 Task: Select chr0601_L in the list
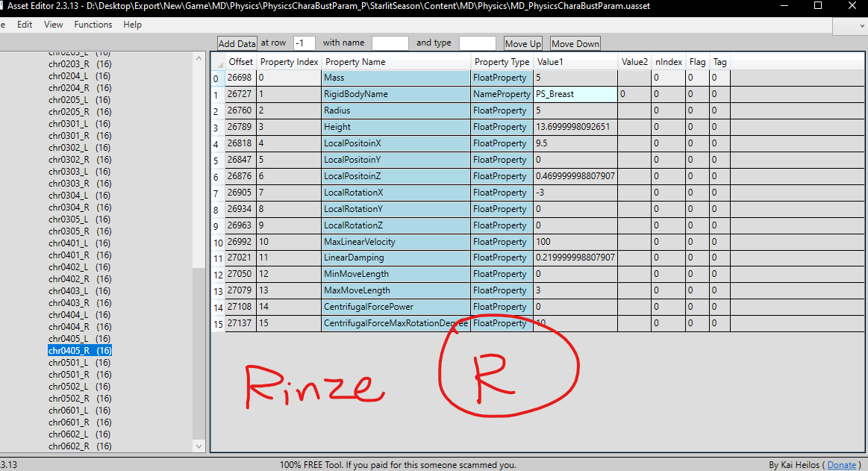click(80, 411)
